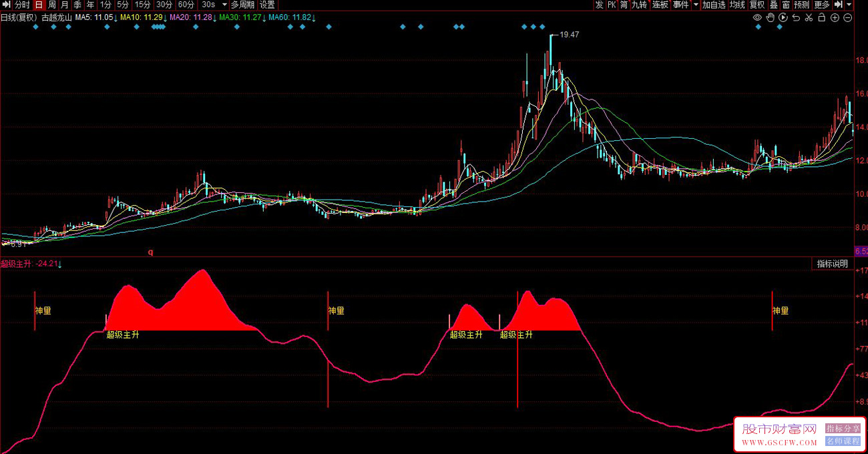Screen dimensions: 868x454
Task: Click the 19.47 high price marker
Action: [x=569, y=34]
